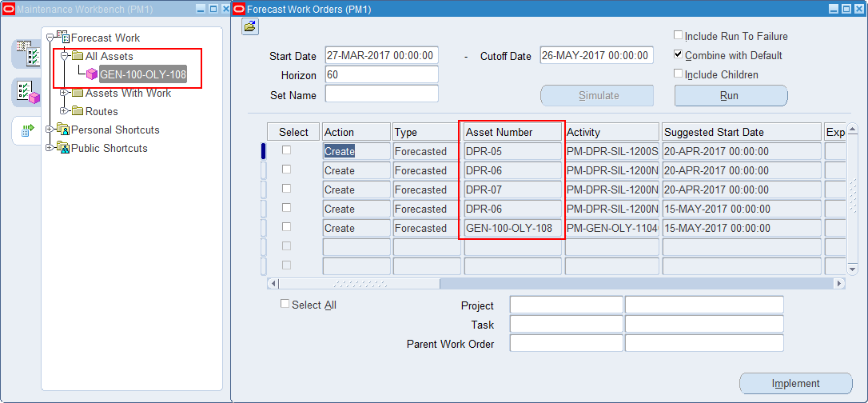Check Select box for DPR-05 row

point(287,150)
